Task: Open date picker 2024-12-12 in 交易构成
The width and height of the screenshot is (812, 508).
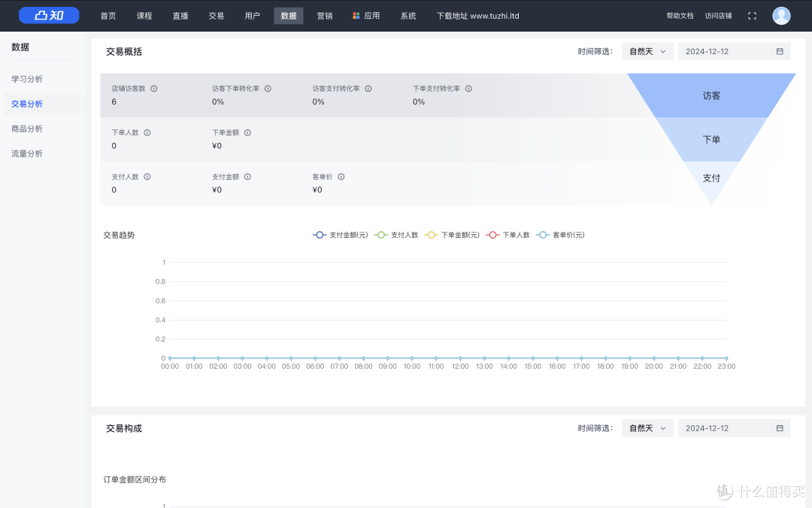Action: [x=734, y=428]
